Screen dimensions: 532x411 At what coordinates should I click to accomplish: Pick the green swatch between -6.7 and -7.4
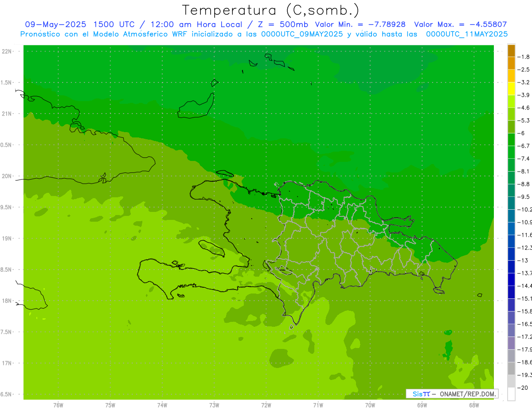511,153
